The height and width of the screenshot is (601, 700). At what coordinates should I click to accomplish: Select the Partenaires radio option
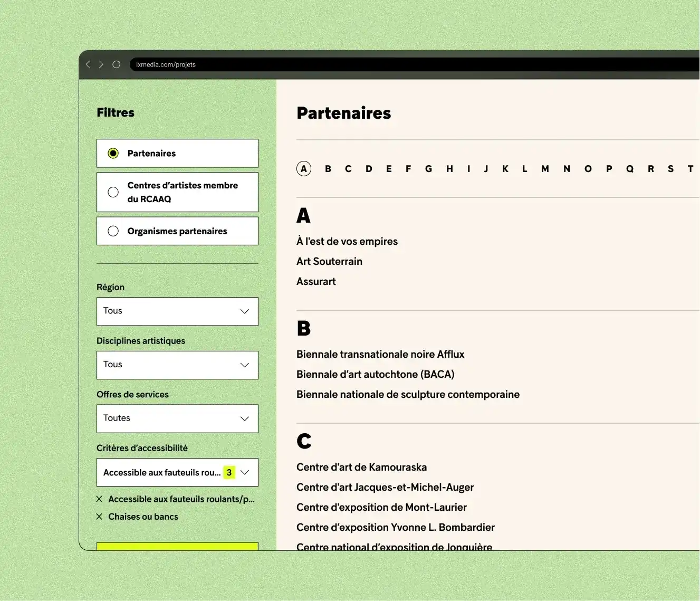click(113, 153)
